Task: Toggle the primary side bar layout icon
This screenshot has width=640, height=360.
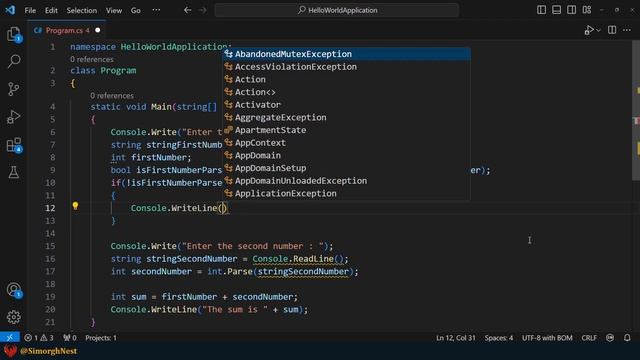Action: [x=541, y=10]
